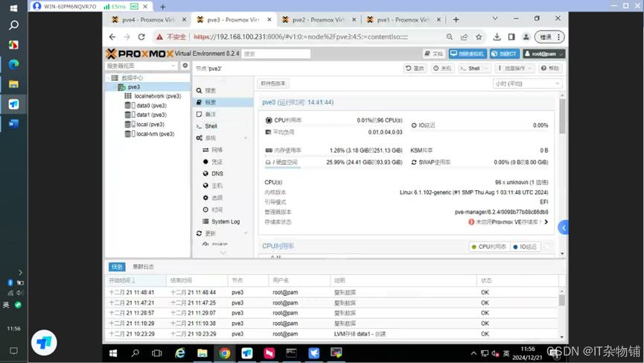The width and height of the screenshot is (644, 363).
Task: Select the LVM storage data1 create task
Action: [333, 334]
